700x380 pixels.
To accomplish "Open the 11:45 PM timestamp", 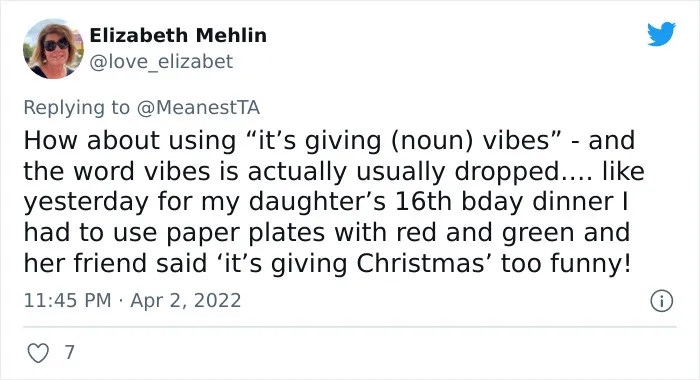I will (x=67, y=300).
